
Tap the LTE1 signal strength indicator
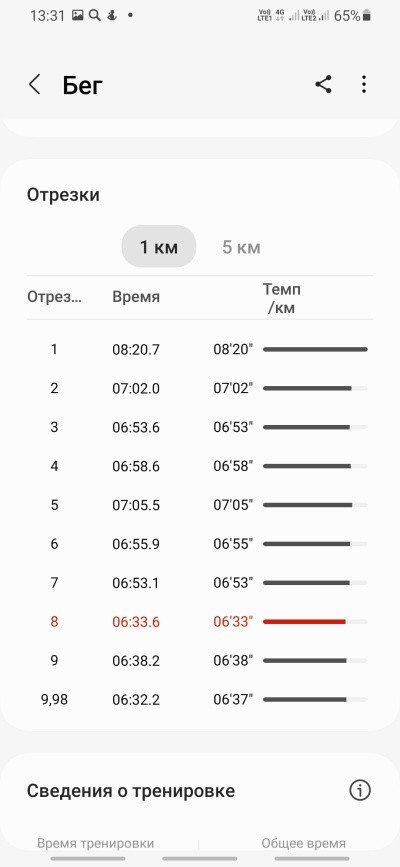click(296, 16)
